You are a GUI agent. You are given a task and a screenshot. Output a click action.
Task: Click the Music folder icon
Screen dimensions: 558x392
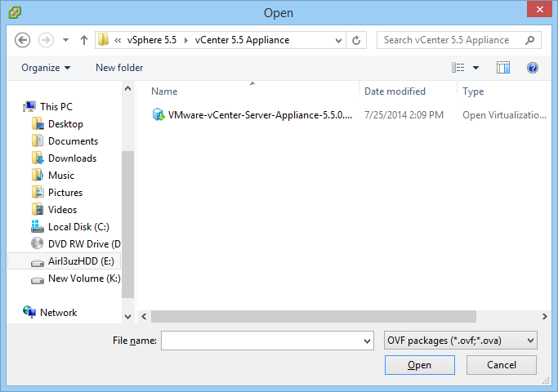[x=38, y=175]
